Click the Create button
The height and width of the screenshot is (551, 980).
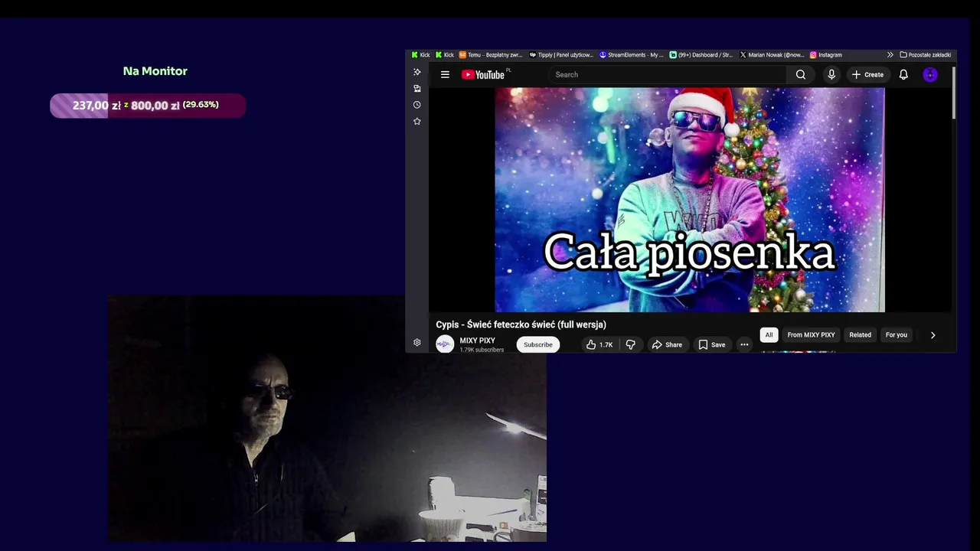867,74
